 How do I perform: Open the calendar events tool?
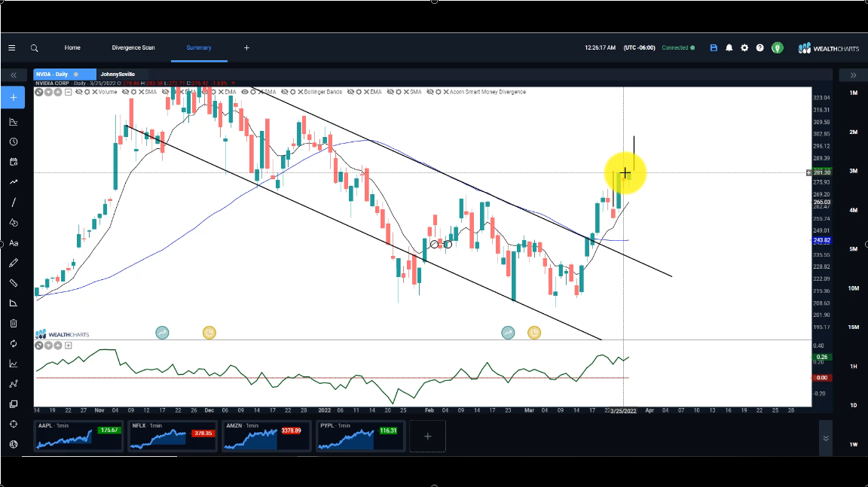[x=14, y=162]
